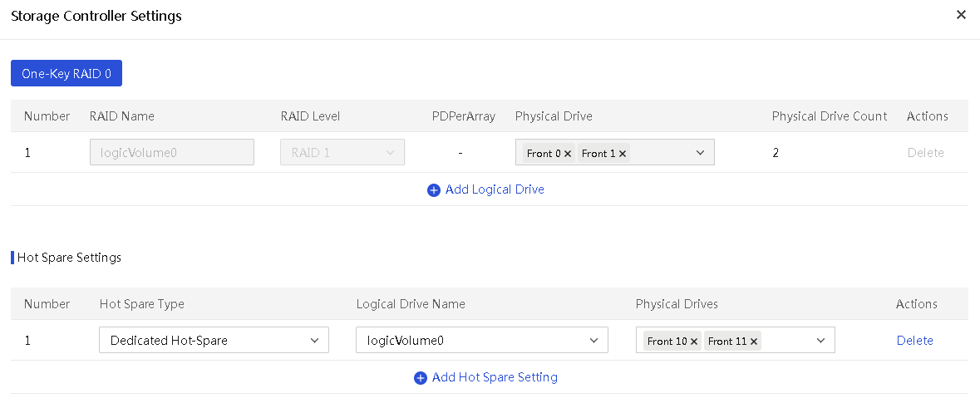Click plus icon beside Add Hot Spare Setting
Viewport: 980px width, 408px height.
point(421,378)
